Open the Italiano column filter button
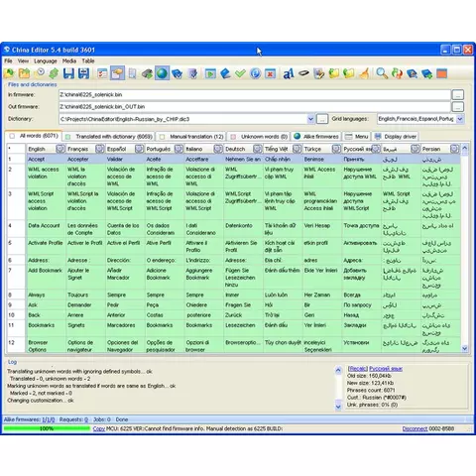 [218, 149]
